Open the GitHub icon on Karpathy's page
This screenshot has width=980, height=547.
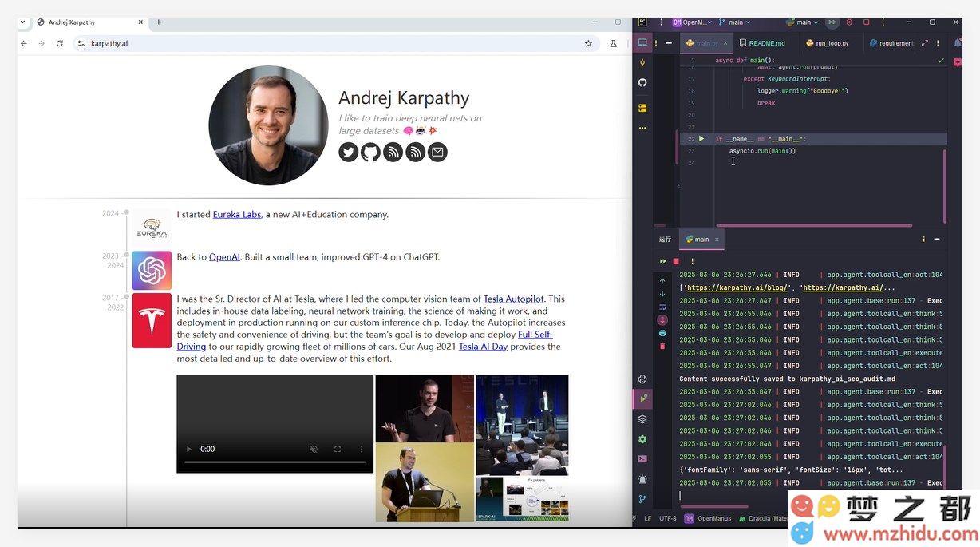(x=371, y=152)
